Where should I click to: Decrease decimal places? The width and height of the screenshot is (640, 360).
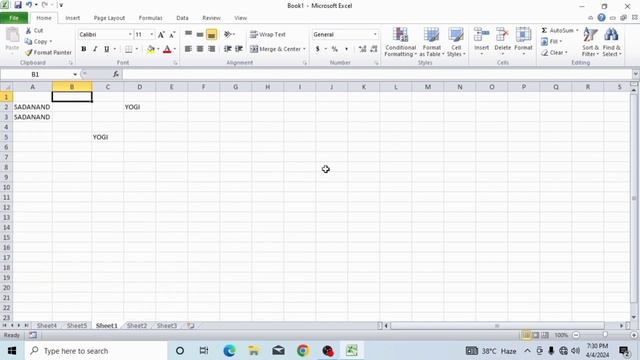pyautogui.click(x=373, y=49)
